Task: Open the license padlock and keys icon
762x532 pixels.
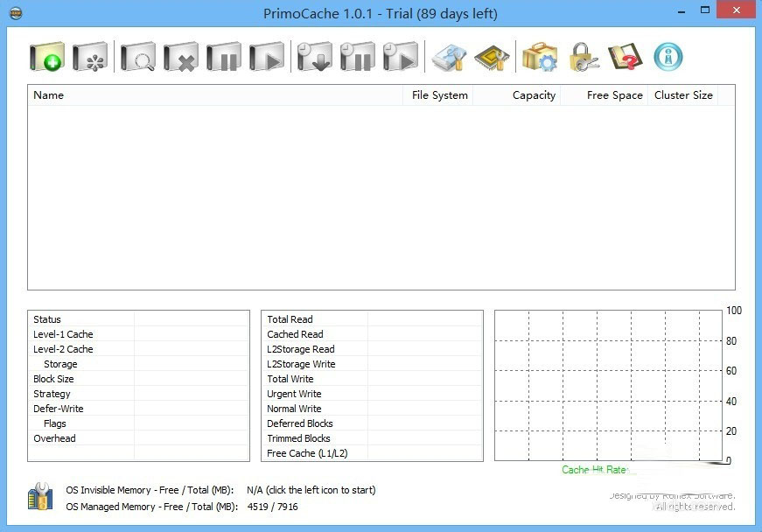Action: coord(584,57)
